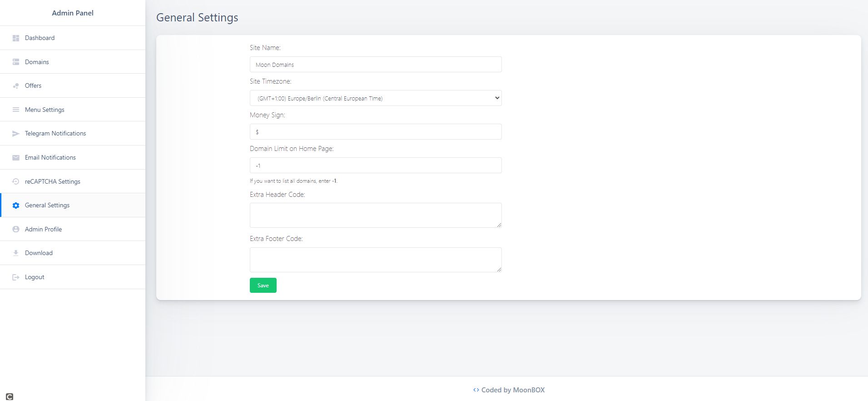Click the code brackets icon in footer
The height and width of the screenshot is (401, 868).
(476, 390)
